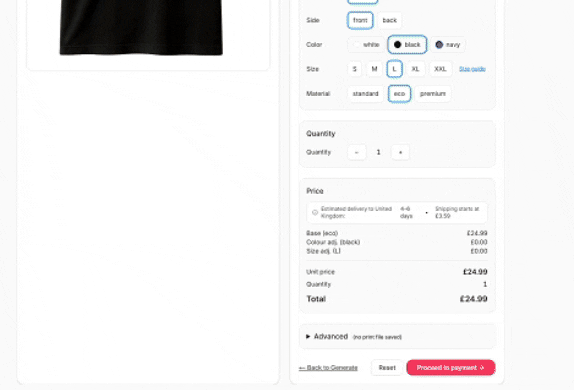The image size is (574, 390).
Task: Select premium material
Action: pyautogui.click(x=433, y=94)
